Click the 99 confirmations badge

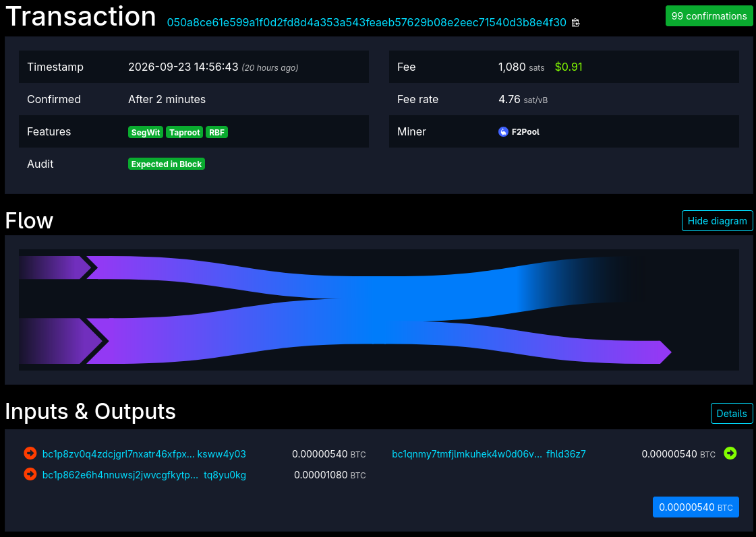coord(709,16)
